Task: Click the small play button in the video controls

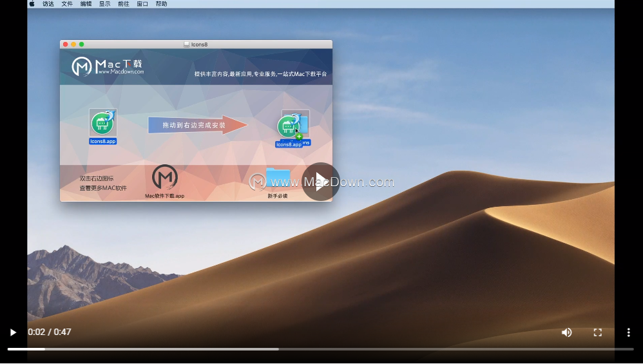Action: (13, 332)
